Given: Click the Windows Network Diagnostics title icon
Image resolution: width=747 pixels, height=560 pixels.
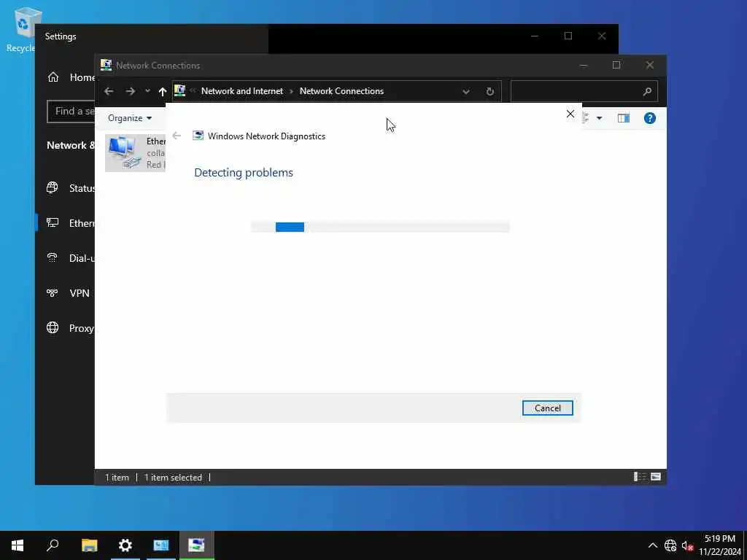Looking at the screenshot, I should (198, 136).
